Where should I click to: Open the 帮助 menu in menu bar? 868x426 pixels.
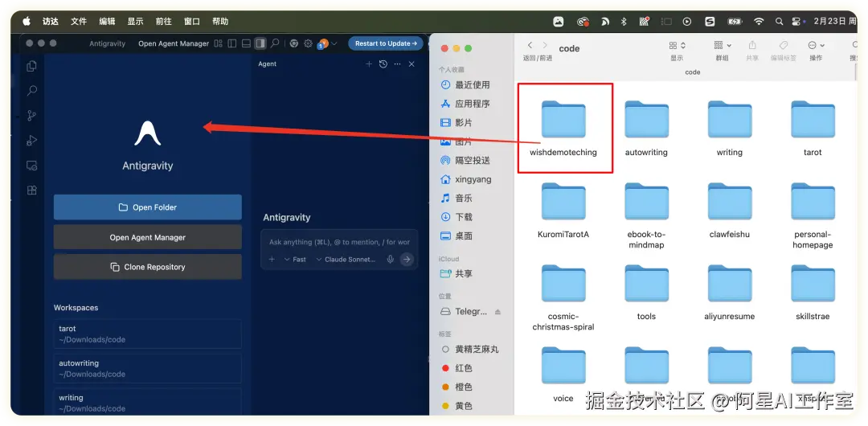pyautogui.click(x=219, y=21)
